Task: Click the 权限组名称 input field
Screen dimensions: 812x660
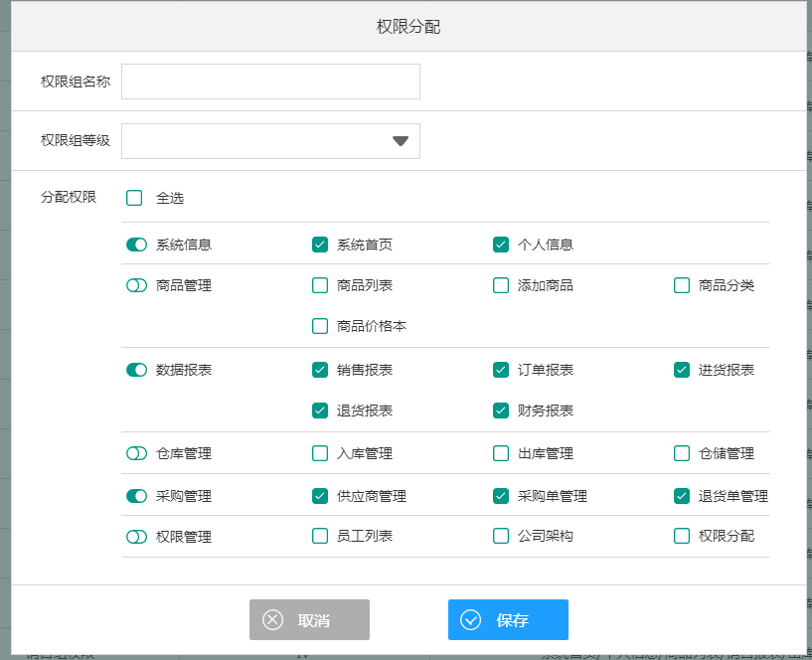Action: [270, 82]
